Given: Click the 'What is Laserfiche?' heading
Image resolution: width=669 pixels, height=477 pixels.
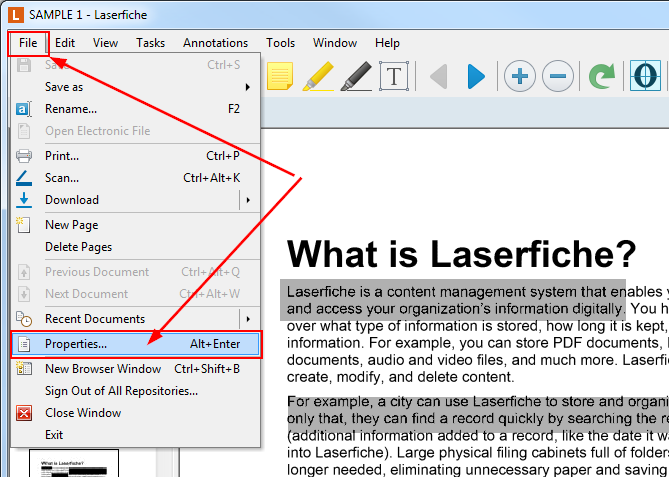Looking at the screenshot, I should point(462,254).
